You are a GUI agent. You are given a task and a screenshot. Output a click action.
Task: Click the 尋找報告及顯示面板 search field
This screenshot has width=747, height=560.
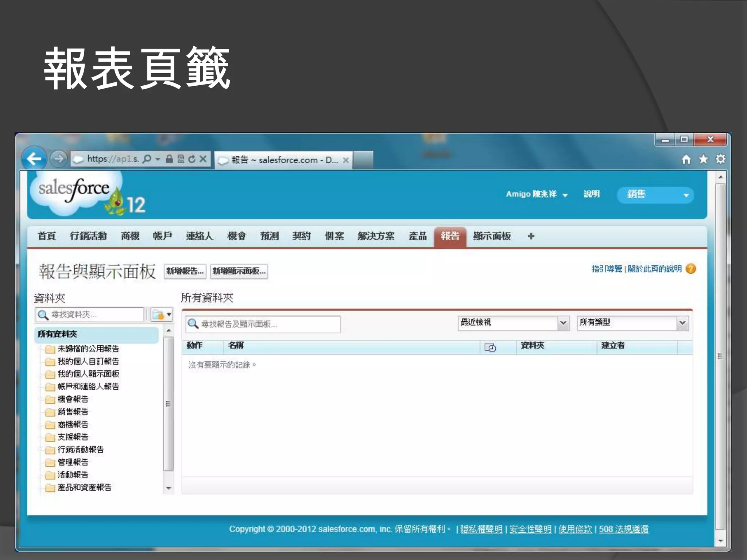[x=263, y=324]
